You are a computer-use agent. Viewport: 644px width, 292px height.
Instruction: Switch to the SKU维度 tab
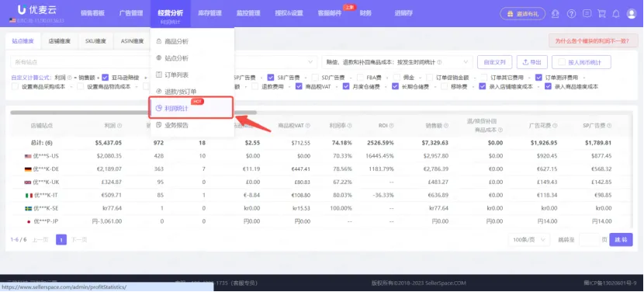click(95, 41)
